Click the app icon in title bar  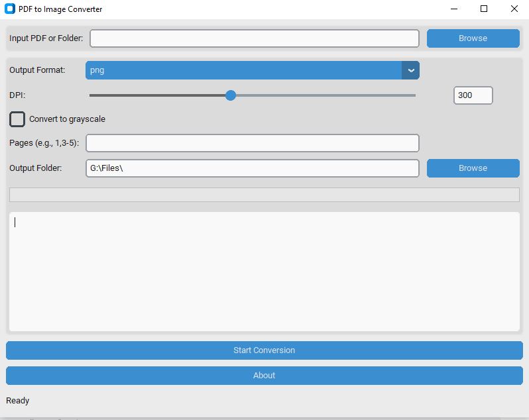(x=10, y=9)
